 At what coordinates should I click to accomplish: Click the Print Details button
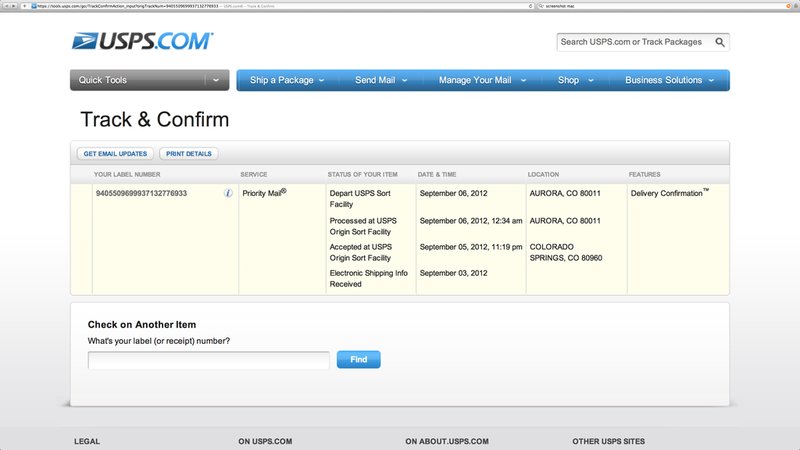pyautogui.click(x=189, y=154)
